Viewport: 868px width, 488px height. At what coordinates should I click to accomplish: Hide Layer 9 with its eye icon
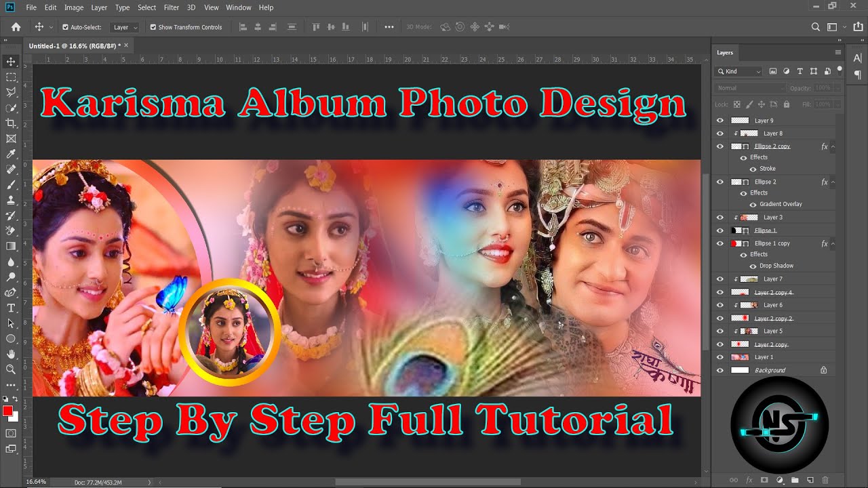click(x=720, y=121)
